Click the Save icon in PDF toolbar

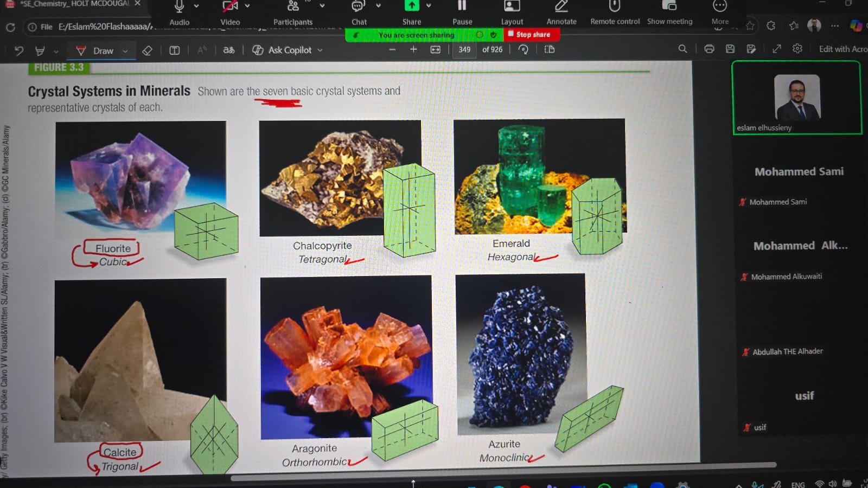tap(730, 49)
